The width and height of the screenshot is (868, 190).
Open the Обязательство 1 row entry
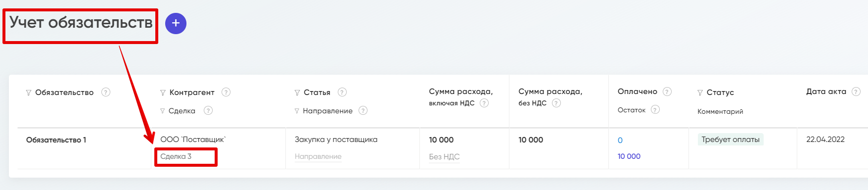tap(56, 140)
